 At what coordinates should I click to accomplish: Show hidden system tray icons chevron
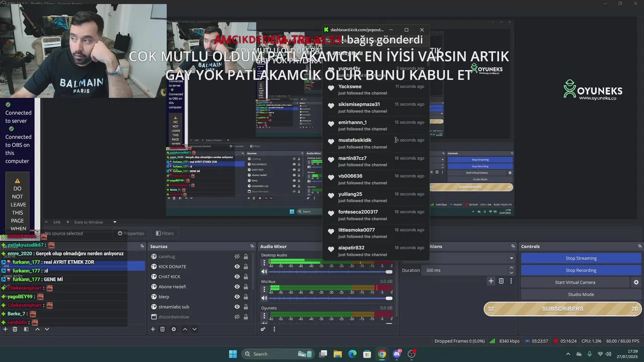point(569,354)
